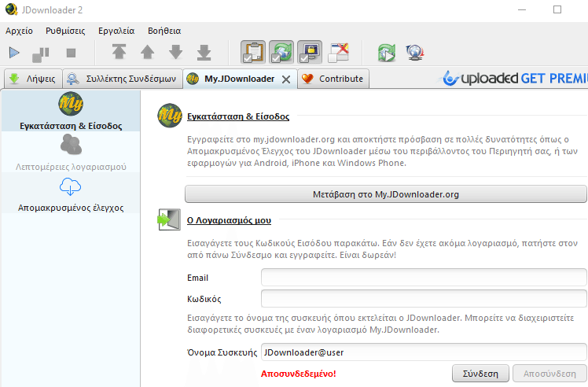Click the update check globe icon

(415, 53)
